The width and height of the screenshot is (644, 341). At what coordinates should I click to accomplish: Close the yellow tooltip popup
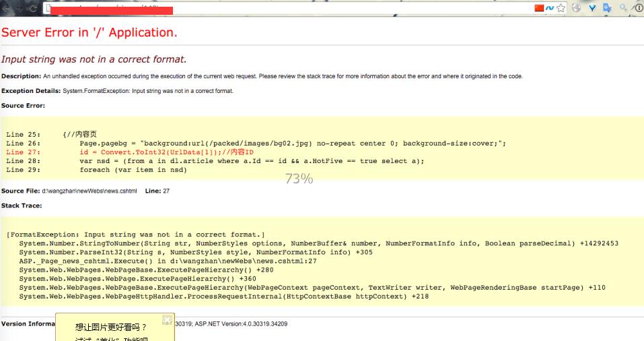(x=167, y=319)
